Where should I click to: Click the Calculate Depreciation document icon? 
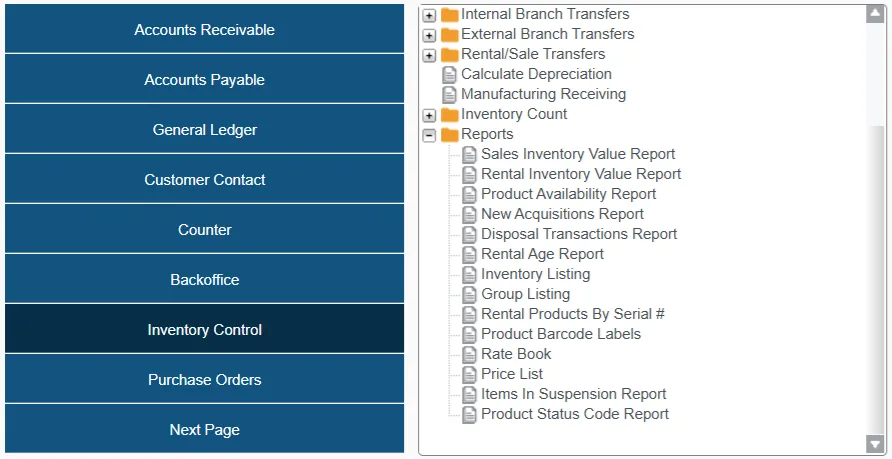coord(449,75)
